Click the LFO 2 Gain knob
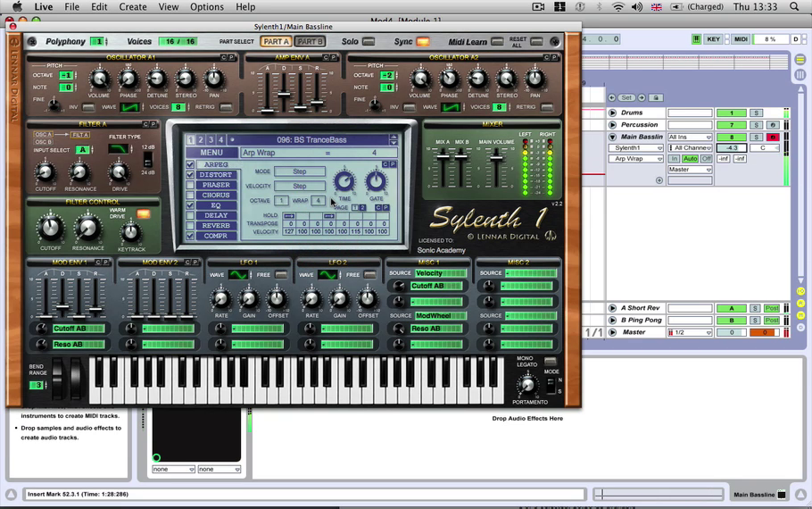 [339, 299]
